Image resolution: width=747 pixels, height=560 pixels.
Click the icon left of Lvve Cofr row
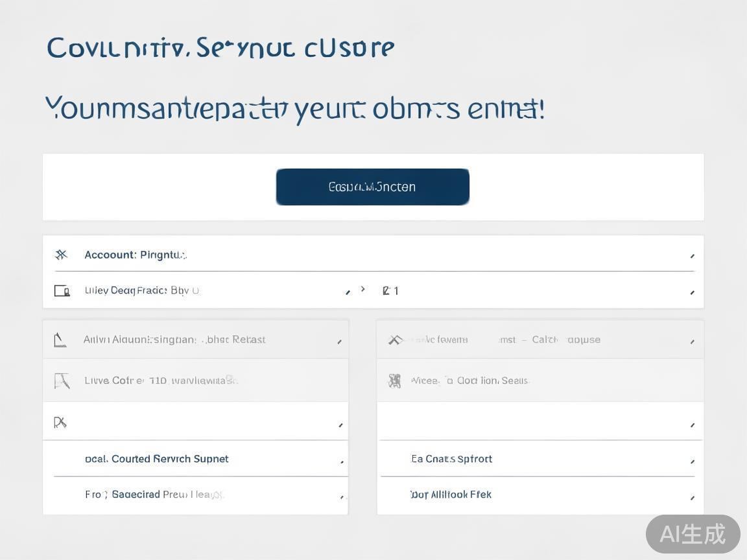click(x=61, y=380)
